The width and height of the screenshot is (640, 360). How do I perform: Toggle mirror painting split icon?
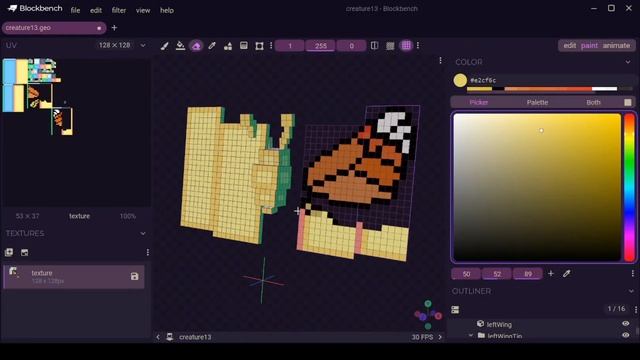[374, 46]
